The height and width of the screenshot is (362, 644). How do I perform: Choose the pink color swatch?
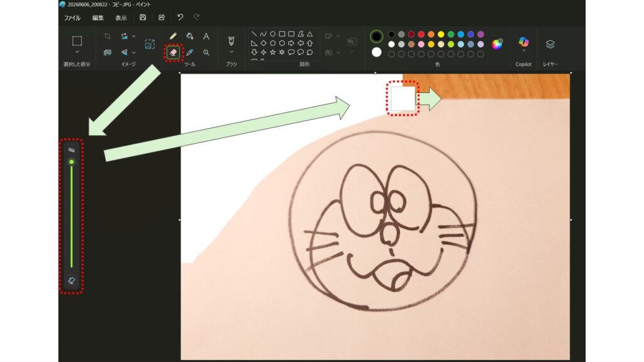421,45
